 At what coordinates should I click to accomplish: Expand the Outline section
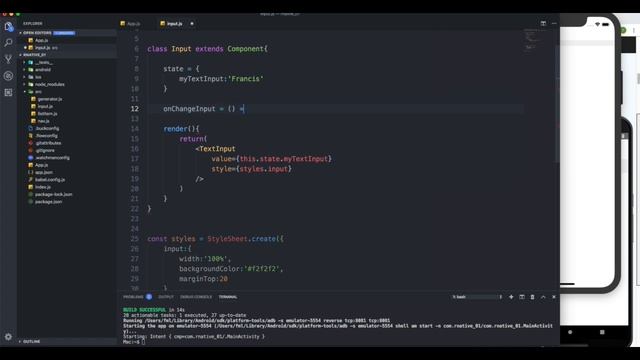31,341
